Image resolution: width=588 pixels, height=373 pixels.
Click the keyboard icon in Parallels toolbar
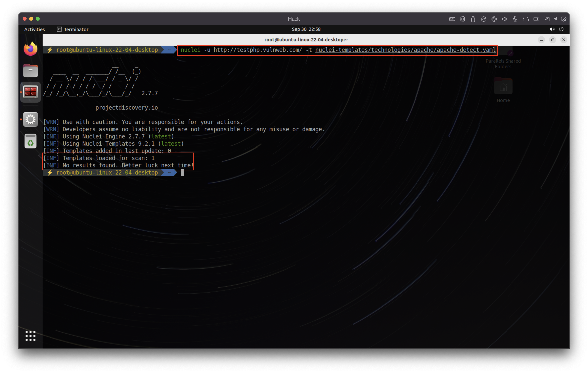(x=452, y=19)
